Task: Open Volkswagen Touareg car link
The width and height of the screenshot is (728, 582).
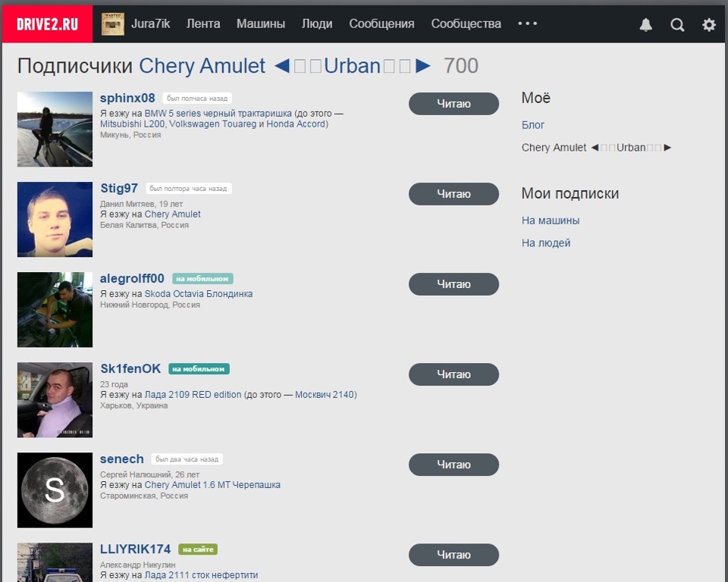Action: pos(212,124)
